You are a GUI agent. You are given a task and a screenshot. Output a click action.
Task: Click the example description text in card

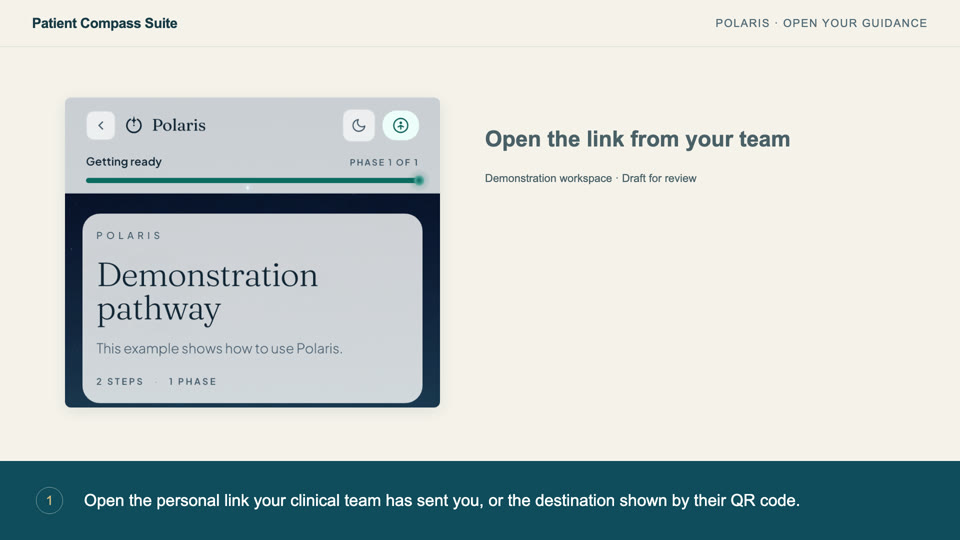click(219, 348)
